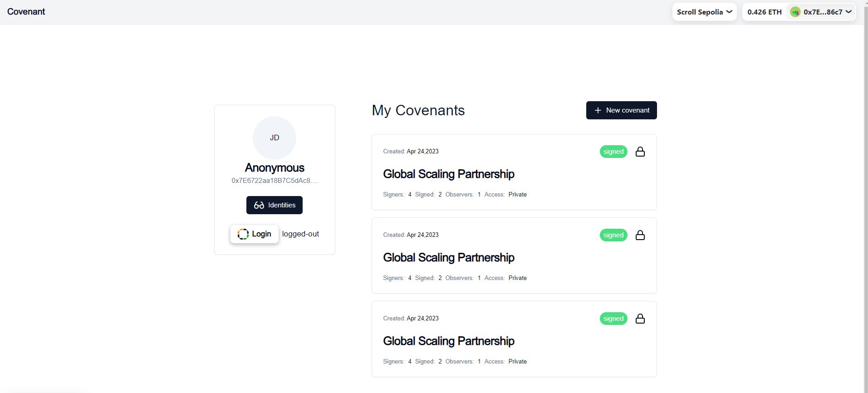Click Private access value on third covenant card
The width and height of the screenshot is (868, 393).
(x=518, y=362)
